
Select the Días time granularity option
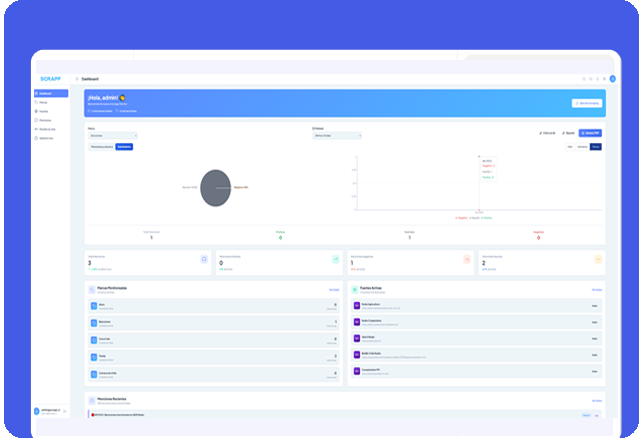[572, 147]
